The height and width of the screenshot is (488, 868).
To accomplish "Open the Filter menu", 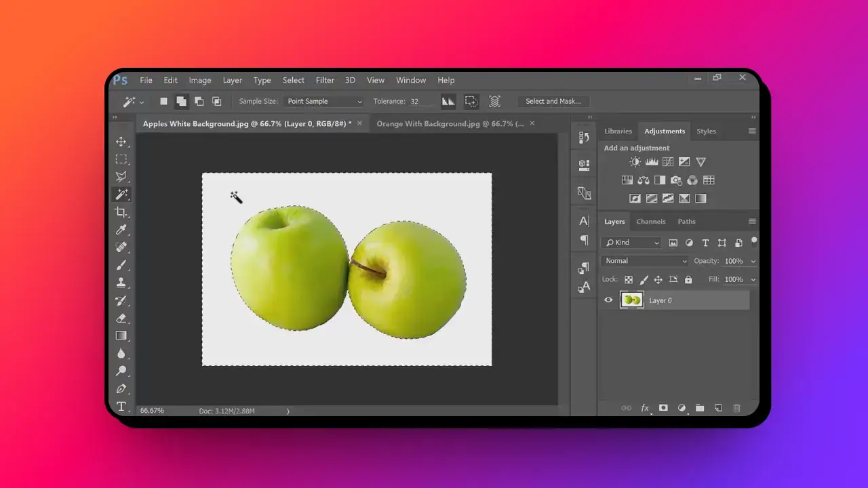I will coord(325,79).
